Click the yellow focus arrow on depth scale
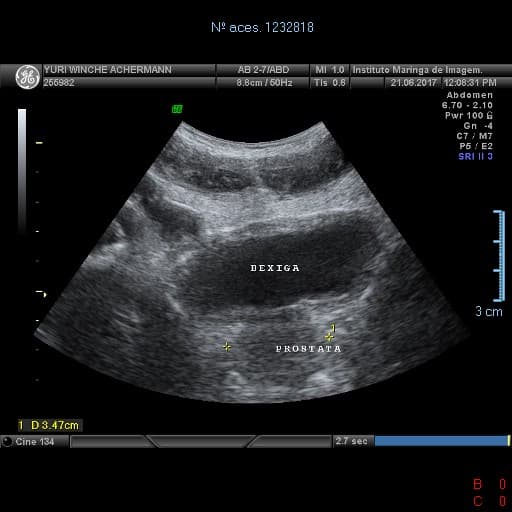Image resolution: width=512 pixels, height=512 pixels. pos(41,293)
